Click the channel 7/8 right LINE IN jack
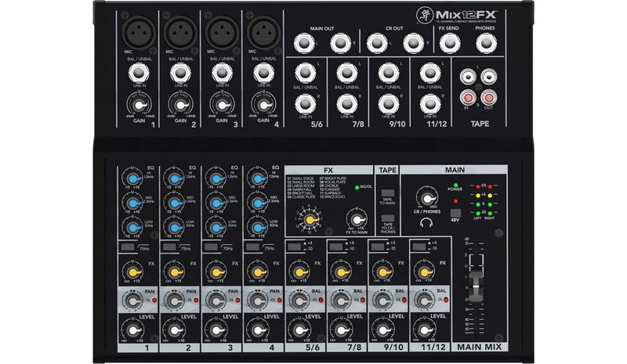Viewport: 627px width, 364px height. click(346, 104)
